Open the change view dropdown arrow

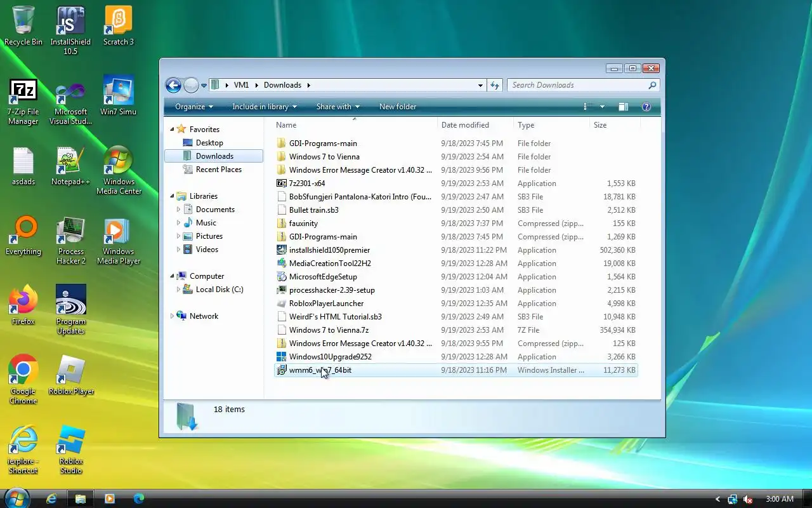[602, 107]
